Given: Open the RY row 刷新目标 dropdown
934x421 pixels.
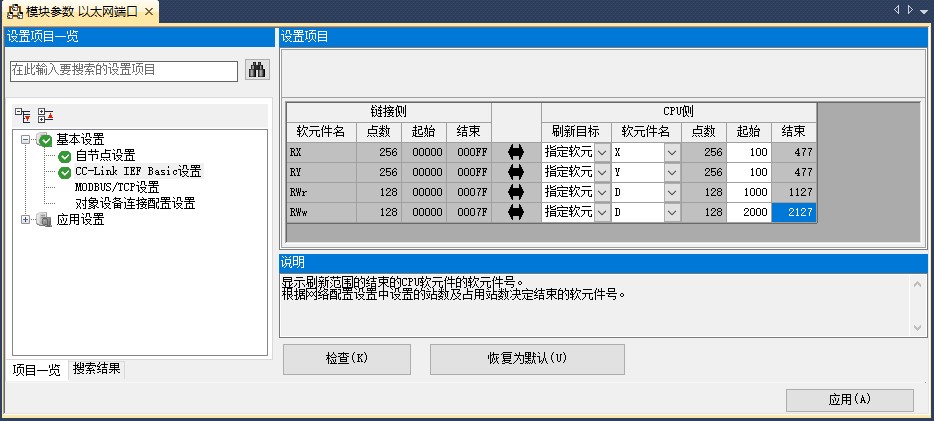Looking at the screenshot, I should 602,173.
